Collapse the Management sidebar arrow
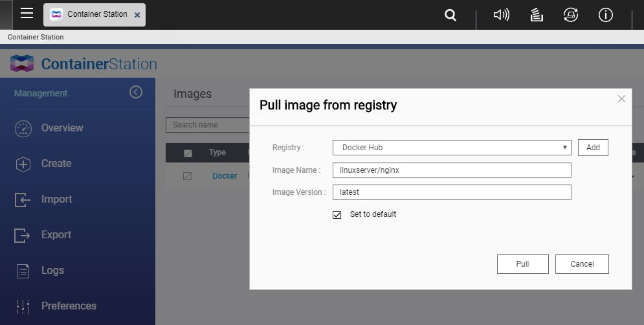This screenshot has height=325, width=644. (x=136, y=93)
